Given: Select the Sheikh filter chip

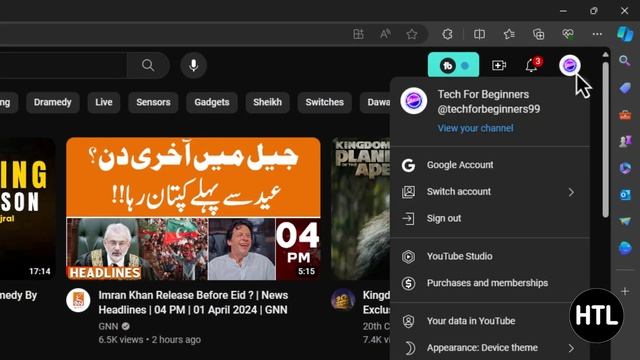Looking at the screenshot, I should [267, 102].
